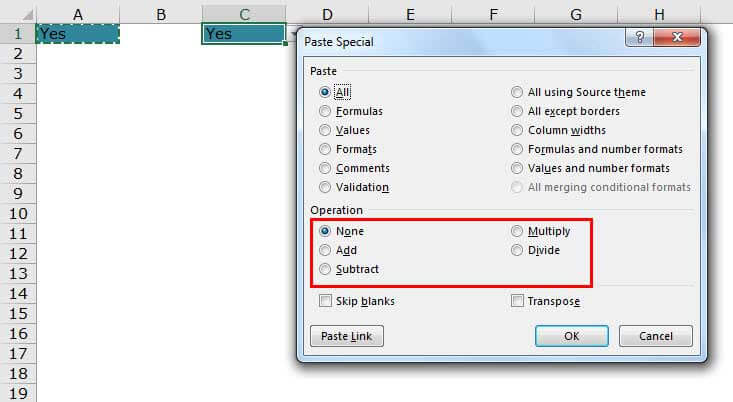Click the Cancel button
733x402 pixels.
click(x=655, y=336)
